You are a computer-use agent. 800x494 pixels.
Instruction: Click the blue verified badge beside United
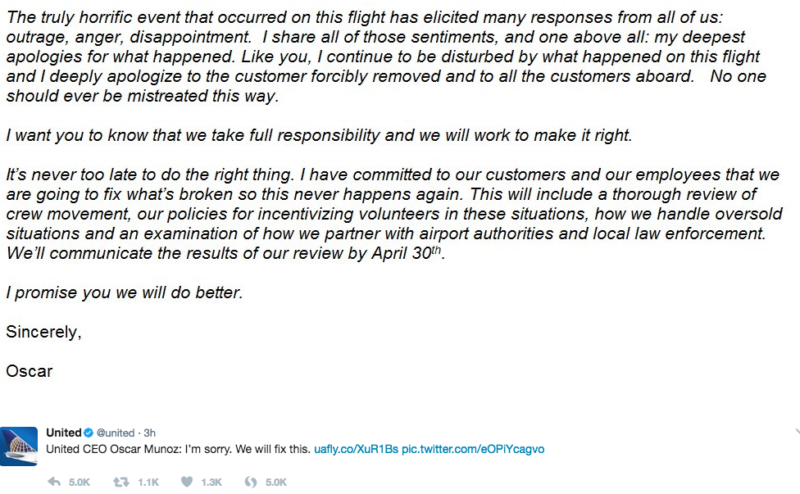(x=88, y=432)
